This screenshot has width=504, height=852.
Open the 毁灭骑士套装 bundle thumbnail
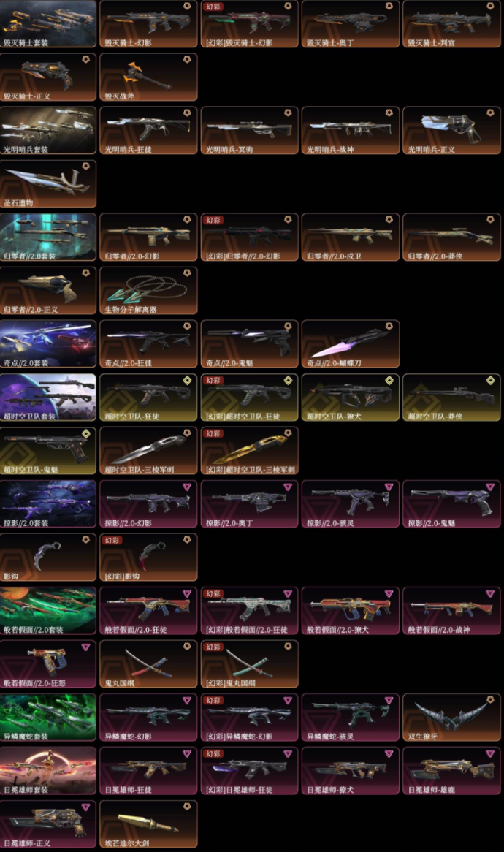pyautogui.click(x=47, y=24)
